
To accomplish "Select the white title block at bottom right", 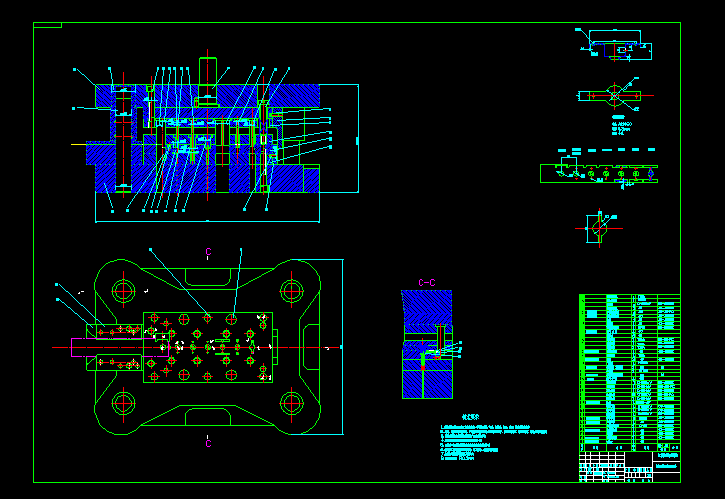I will coord(630,467).
